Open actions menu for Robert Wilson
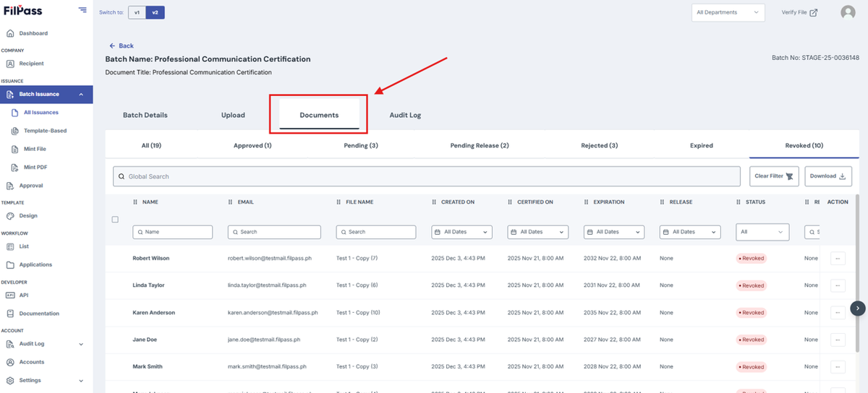This screenshot has height=393, width=868. [838, 258]
